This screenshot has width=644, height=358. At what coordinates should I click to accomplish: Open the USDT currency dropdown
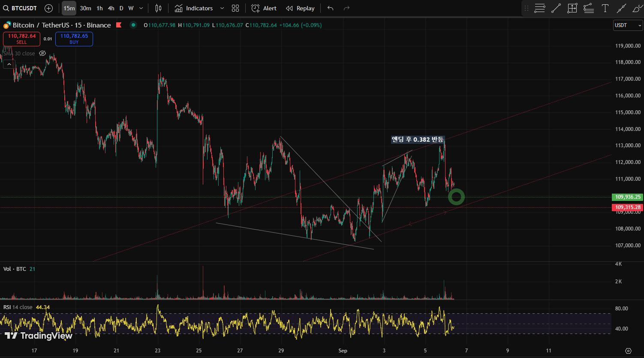point(628,25)
